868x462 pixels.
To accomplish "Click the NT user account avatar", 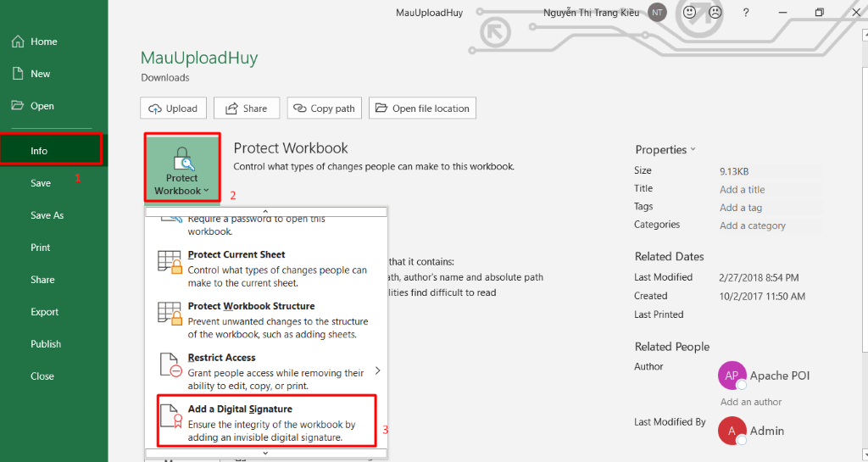I will pyautogui.click(x=657, y=12).
